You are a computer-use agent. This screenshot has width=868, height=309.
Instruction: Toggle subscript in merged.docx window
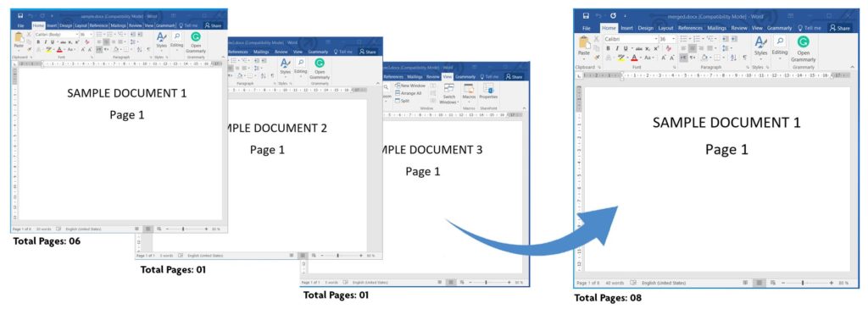coord(648,48)
